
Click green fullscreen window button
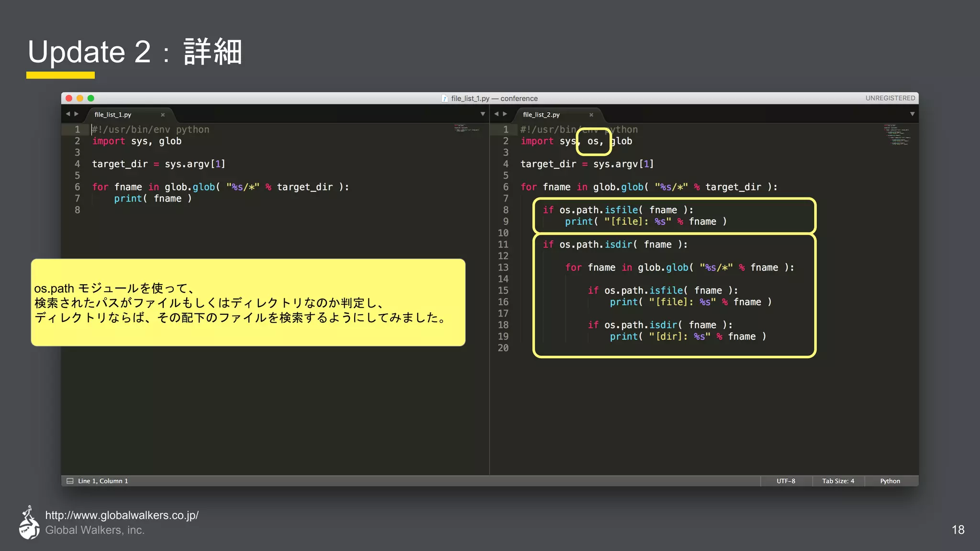pyautogui.click(x=91, y=98)
